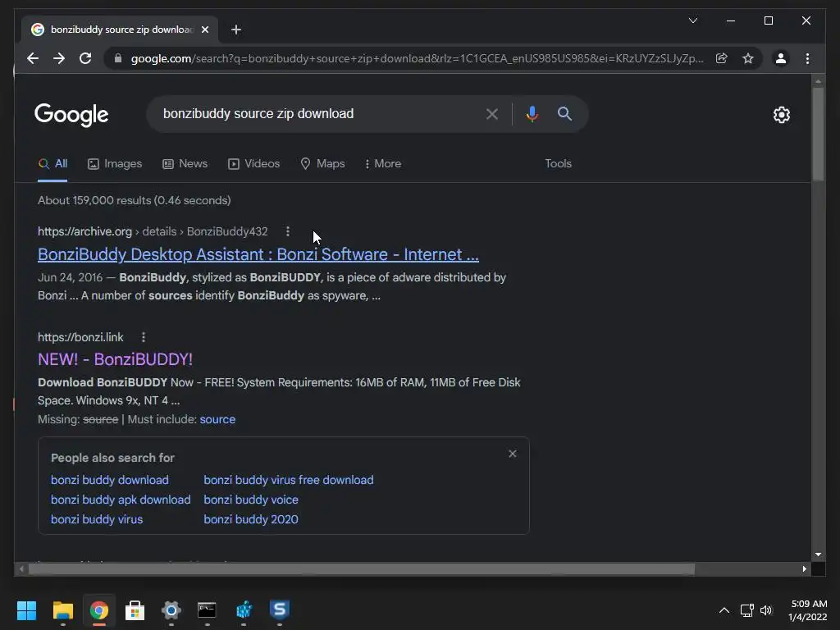Search bonzi buddy virus free download

click(x=289, y=480)
